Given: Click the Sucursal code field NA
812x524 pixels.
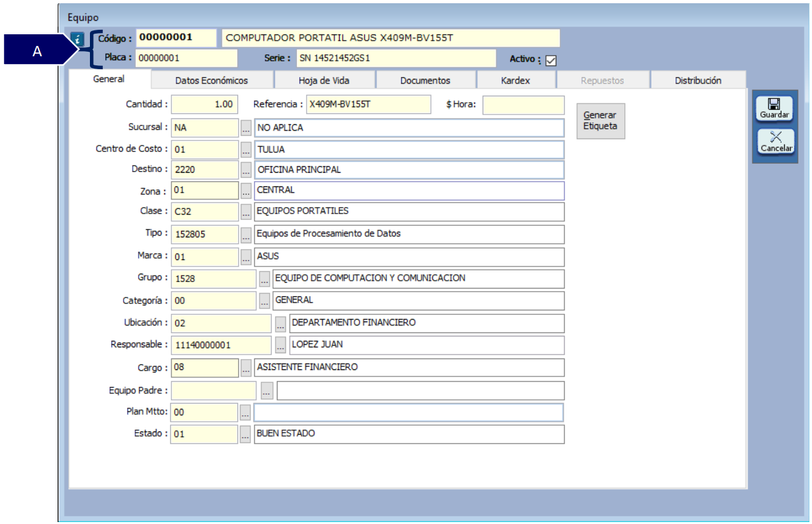Looking at the screenshot, I should click(205, 128).
